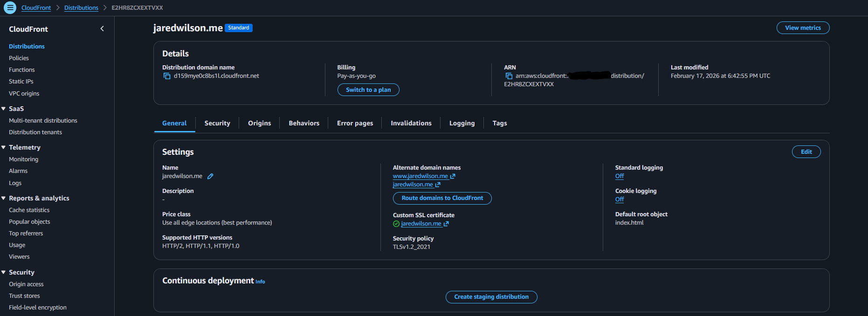Screen dimensions: 868x316
Task: Open Continuous deployment Info link
Action: tap(260, 282)
